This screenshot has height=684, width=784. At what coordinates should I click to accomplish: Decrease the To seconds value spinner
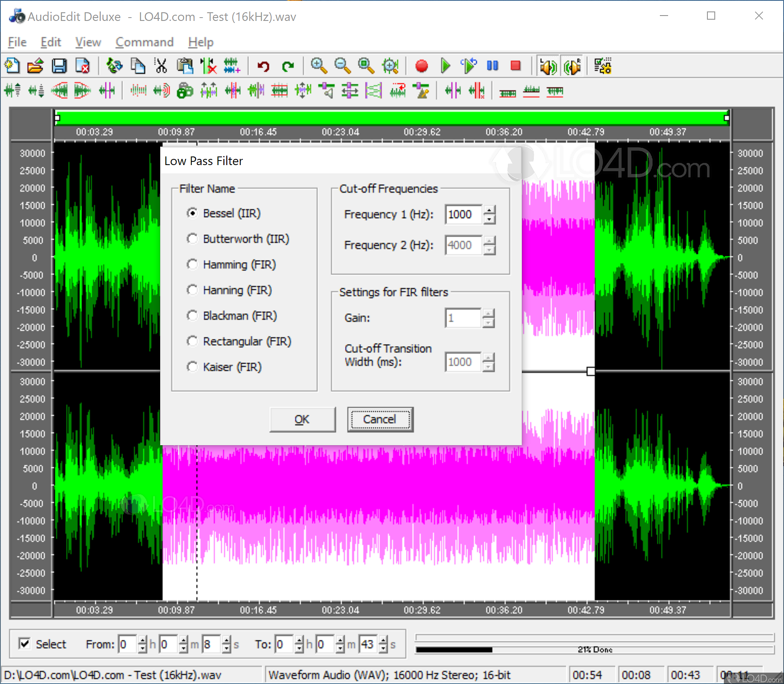(383, 648)
